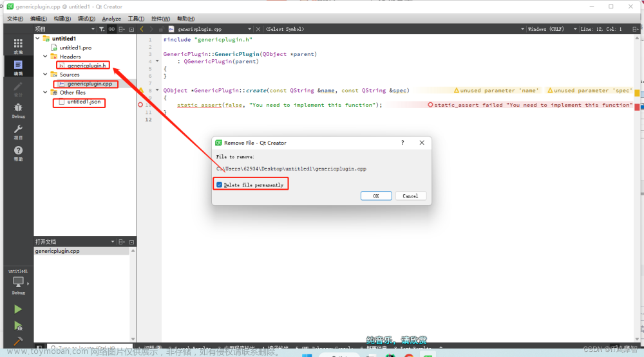The width and height of the screenshot is (644, 357).
Task: Open the Select Symbol dropdown
Action: [522, 29]
